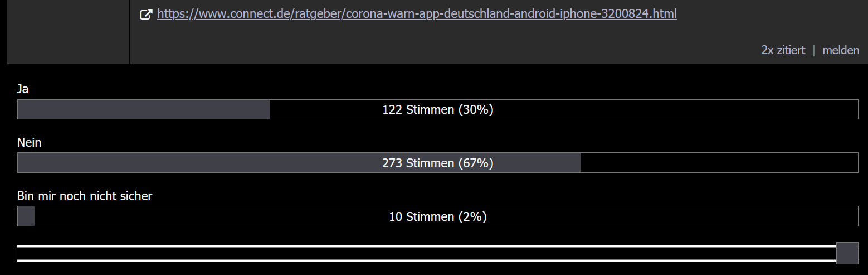
Task: Select the "Nein" poll option label
Action: pos(30,143)
